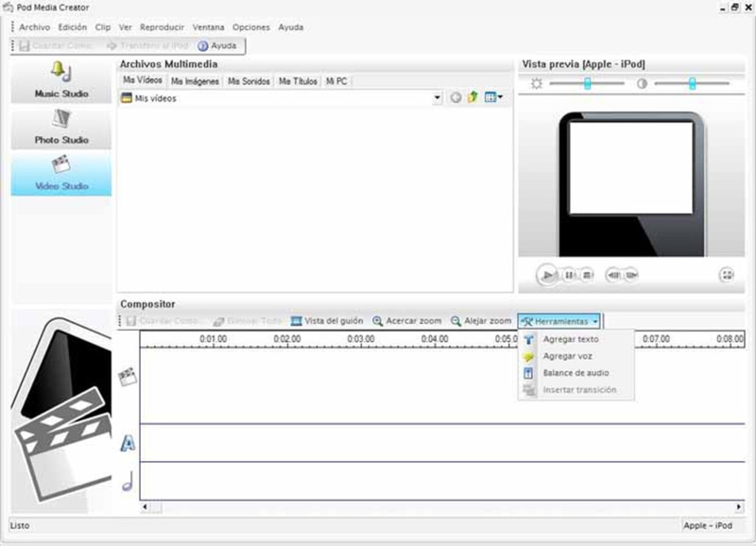
Task: Open the Archivo menu
Action: pos(35,27)
